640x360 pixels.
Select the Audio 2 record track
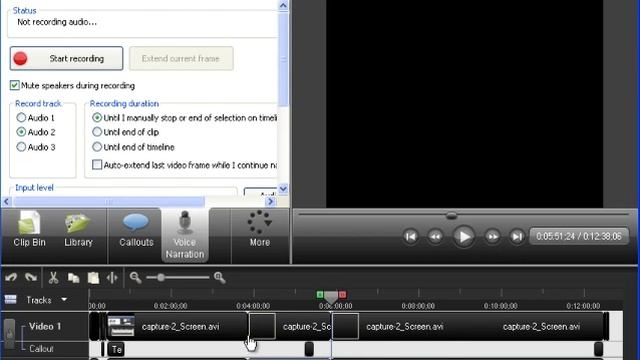tap(21, 132)
